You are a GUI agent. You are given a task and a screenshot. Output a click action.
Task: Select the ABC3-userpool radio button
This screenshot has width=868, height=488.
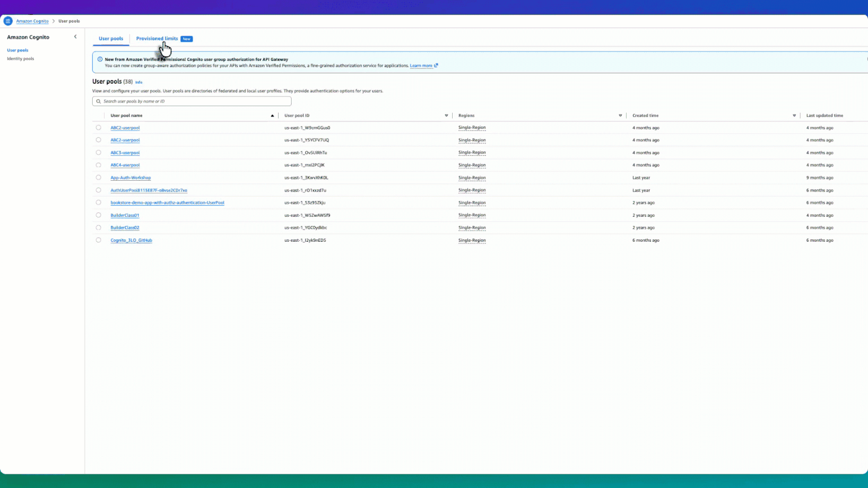(98, 152)
